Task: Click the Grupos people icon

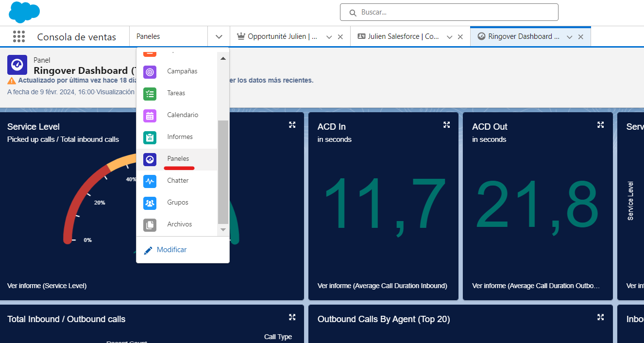Action: (x=150, y=203)
